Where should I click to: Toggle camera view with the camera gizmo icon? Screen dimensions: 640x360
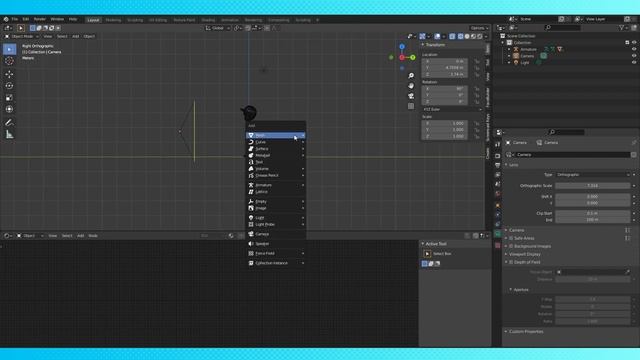tap(411, 96)
